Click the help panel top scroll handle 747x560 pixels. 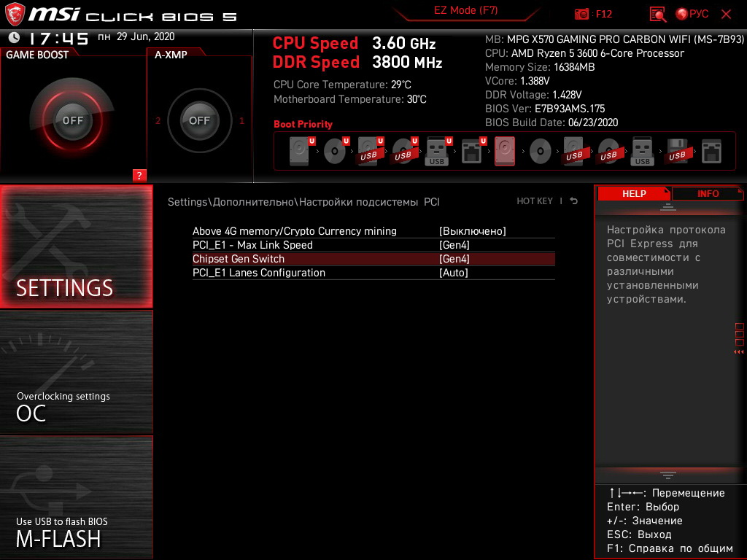[668, 206]
